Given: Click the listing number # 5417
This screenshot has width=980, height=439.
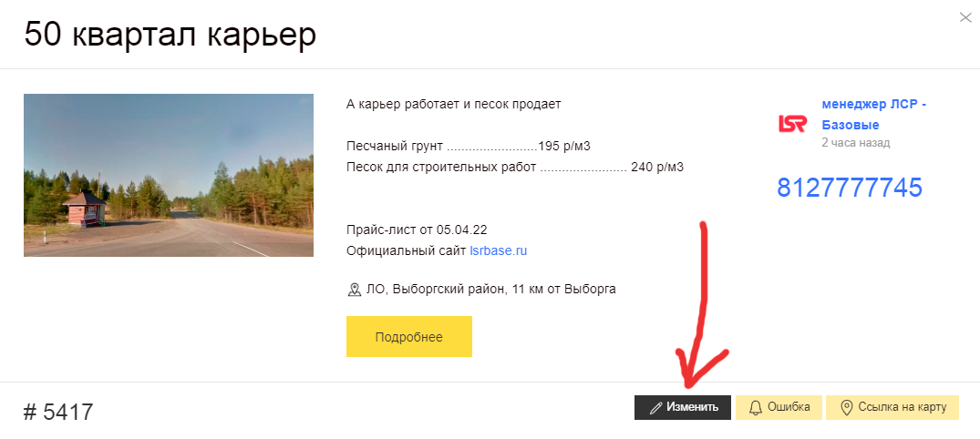Looking at the screenshot, I should (x=58, y=412).
